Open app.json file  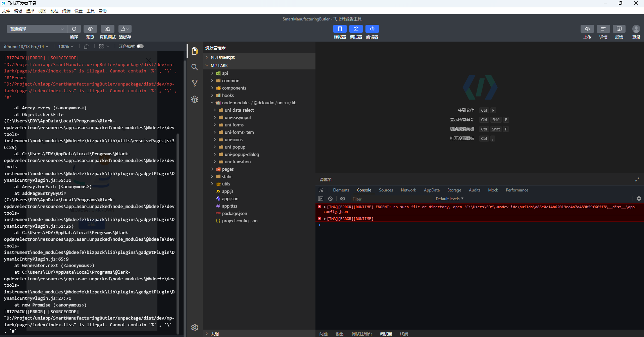230,199
